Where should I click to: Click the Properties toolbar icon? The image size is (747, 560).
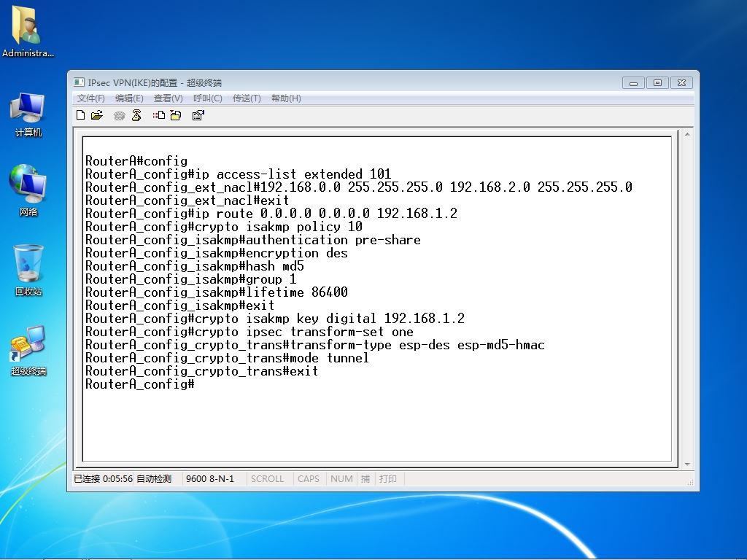[x=198, y=115]
